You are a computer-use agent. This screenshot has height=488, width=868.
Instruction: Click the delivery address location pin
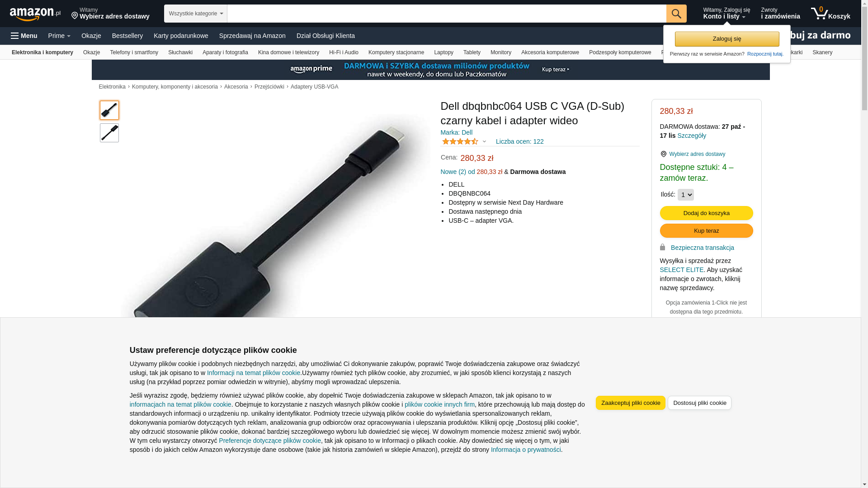point(75,16)
